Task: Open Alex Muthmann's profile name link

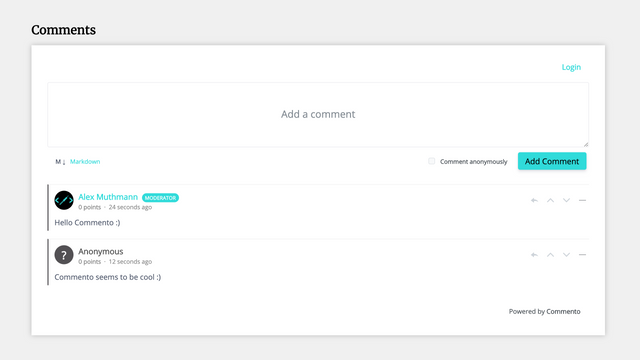Action: pyautogui.click(x=108, y=197)
